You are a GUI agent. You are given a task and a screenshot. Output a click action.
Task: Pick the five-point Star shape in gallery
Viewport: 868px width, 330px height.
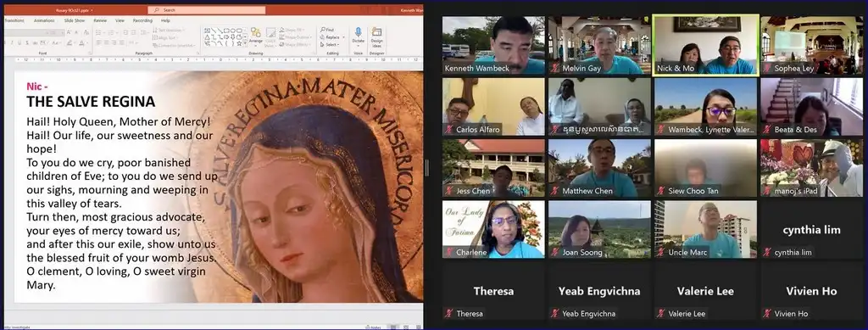239,44
